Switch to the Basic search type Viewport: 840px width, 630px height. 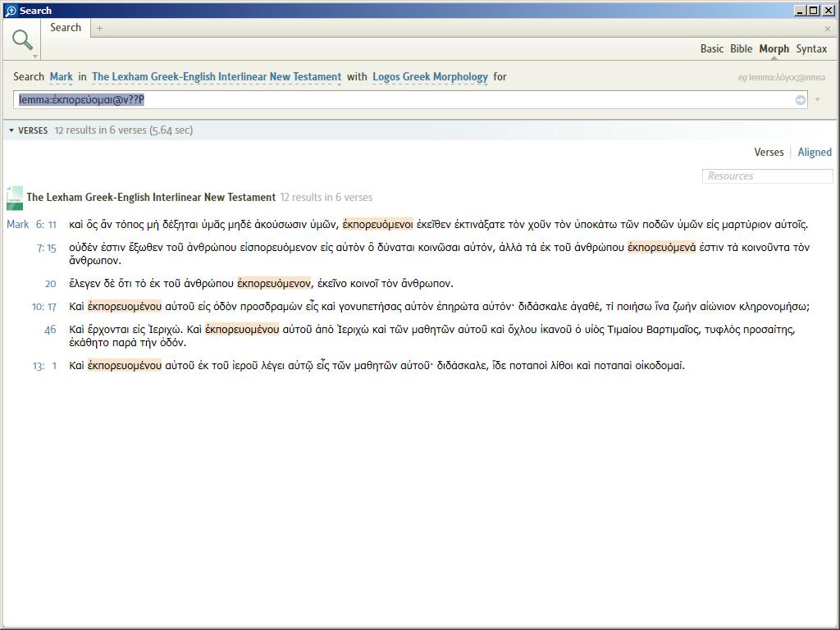[712, 48]
